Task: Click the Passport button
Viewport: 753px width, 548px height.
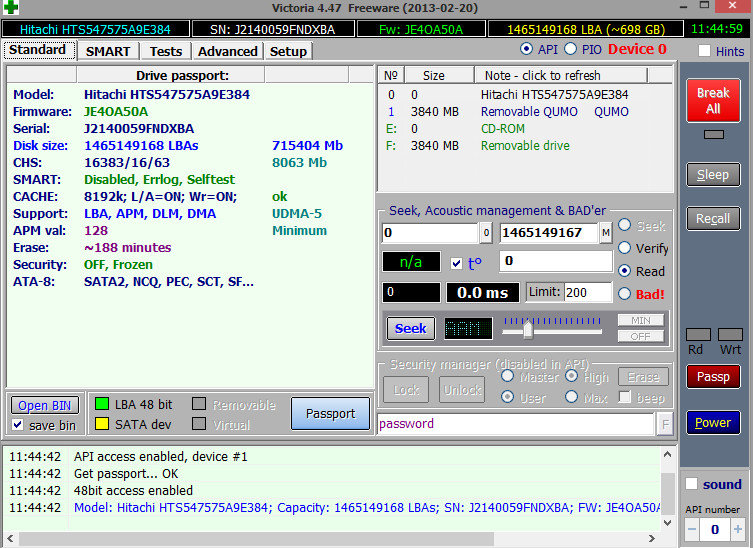Action: (x=330, y=413)
